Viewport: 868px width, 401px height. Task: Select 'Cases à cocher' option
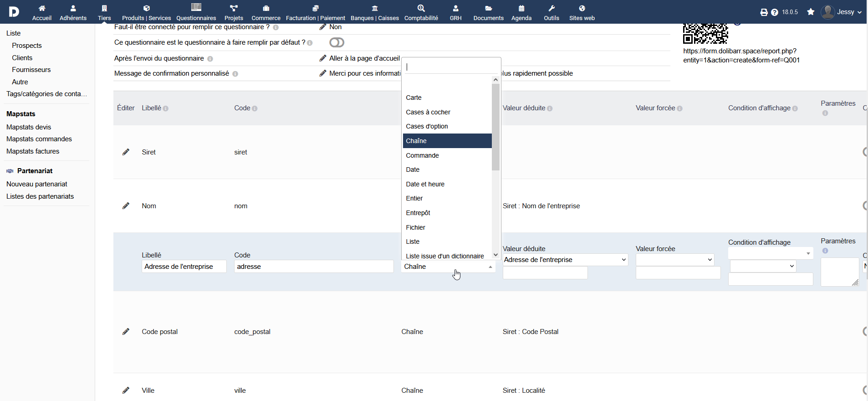coord(447,112)
